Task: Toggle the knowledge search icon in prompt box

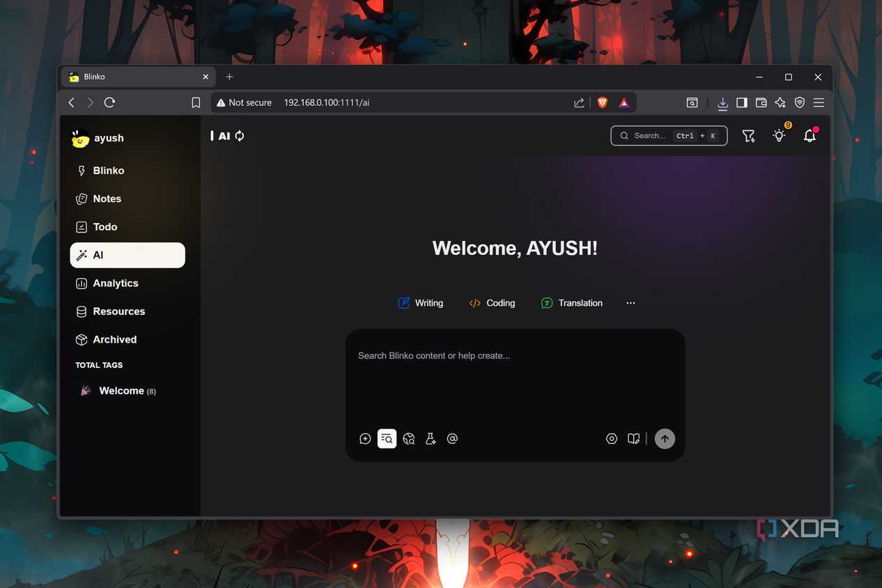Action: click(387, 439)
